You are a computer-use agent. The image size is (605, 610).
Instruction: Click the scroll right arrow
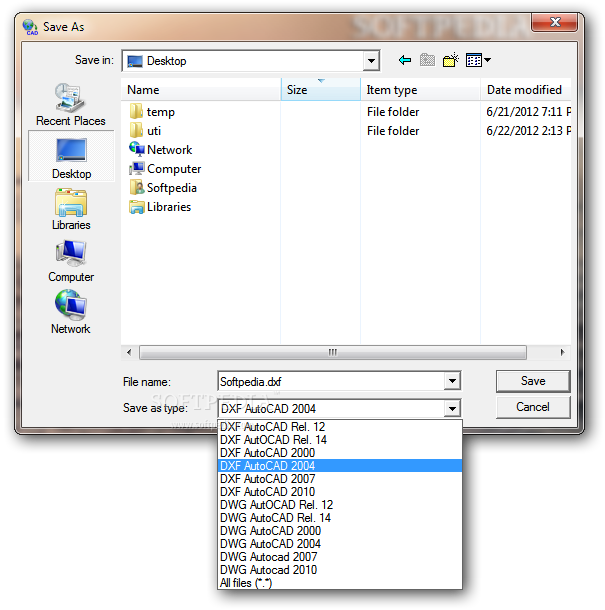[x=562, y=352]
